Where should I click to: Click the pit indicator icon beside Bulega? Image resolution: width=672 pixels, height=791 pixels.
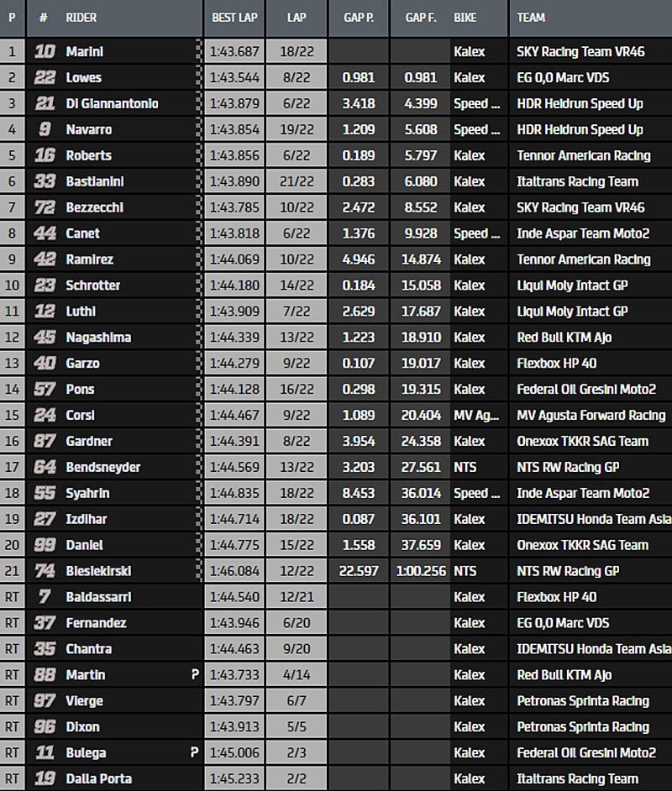(195, 753)
